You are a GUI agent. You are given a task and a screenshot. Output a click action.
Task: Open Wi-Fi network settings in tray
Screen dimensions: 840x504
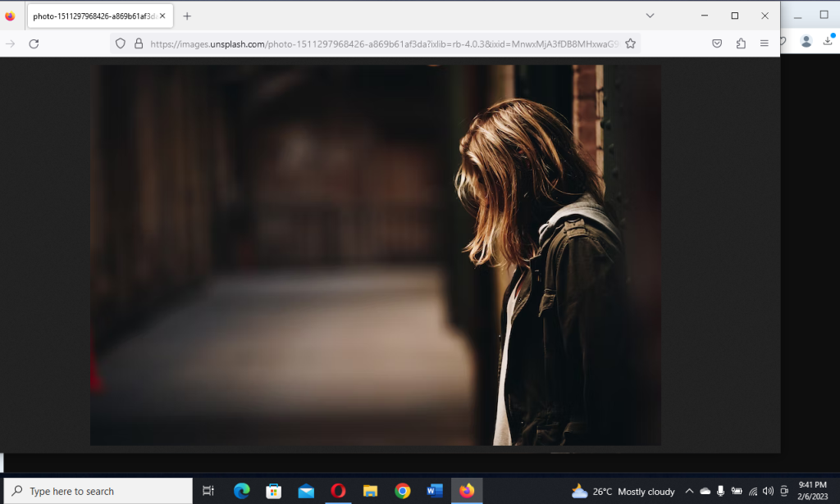click(x=753, y=491)
